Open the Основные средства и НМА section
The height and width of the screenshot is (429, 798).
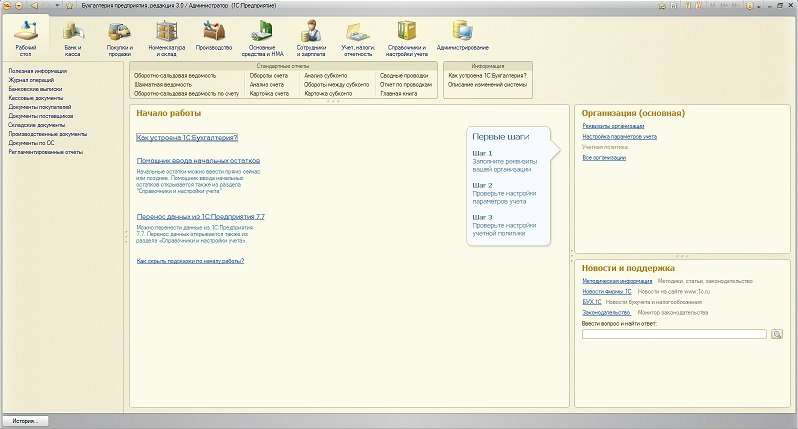coord(262,39)
